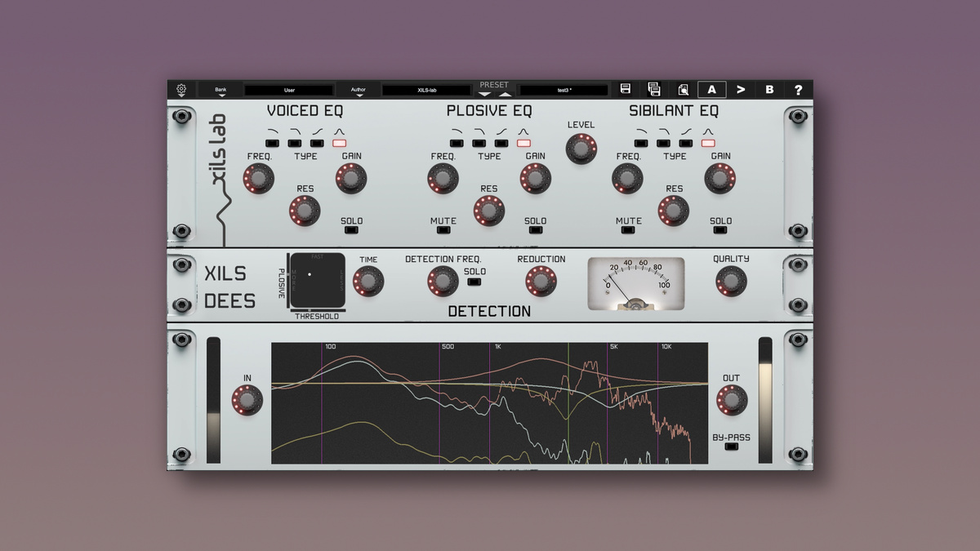980x551 pixels.
Task: Click the Plosive EQ Gain knob
Action: (x=536, y=178)
